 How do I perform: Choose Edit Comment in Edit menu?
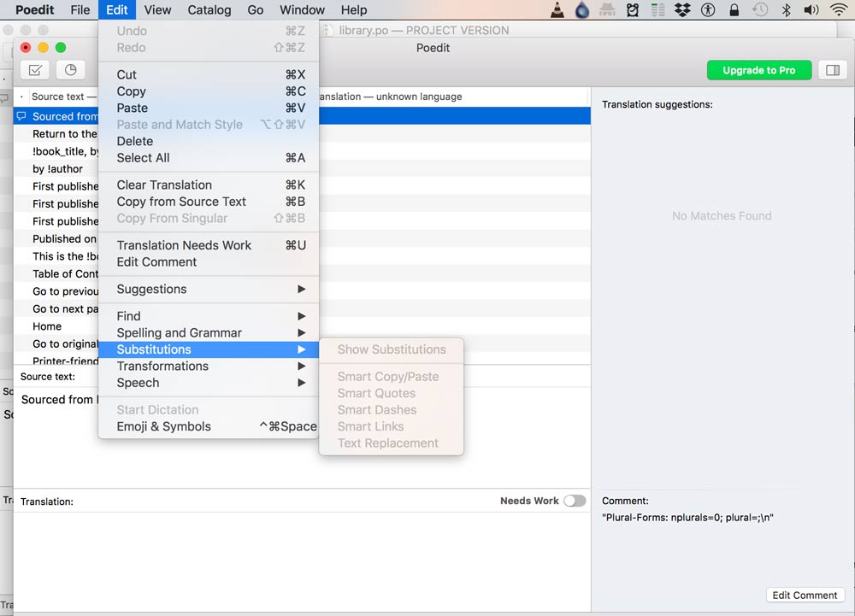[x=209, y=262]
